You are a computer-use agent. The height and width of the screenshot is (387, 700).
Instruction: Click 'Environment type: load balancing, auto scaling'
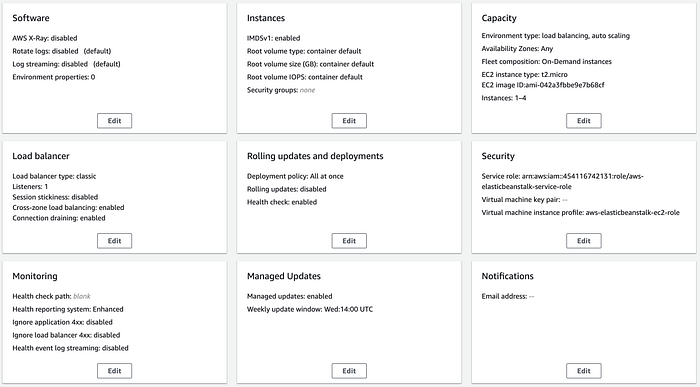point(555,36)
